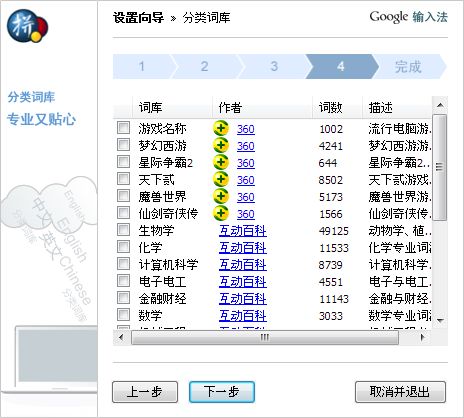Viewport: 464px width, 418px height.
Task: Click the word count 49125
Action: pyautogui.click(x=334, y=231)
